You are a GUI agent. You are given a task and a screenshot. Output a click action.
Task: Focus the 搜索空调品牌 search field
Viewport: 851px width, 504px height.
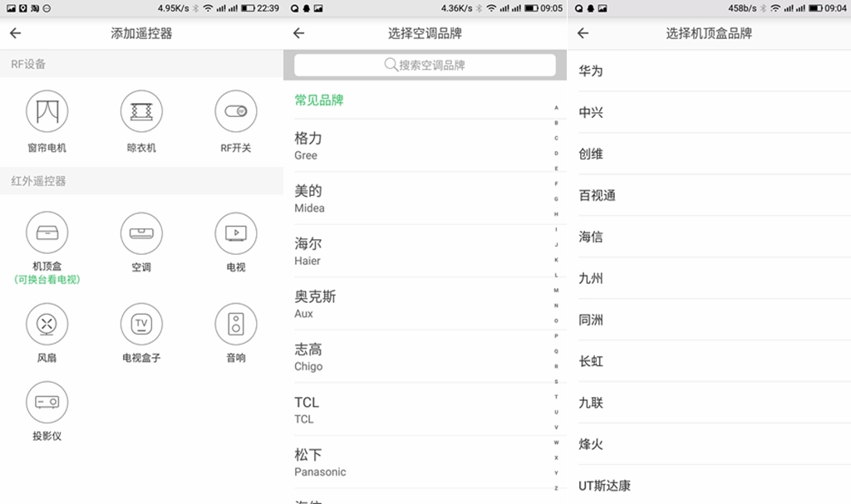[425, 65]
